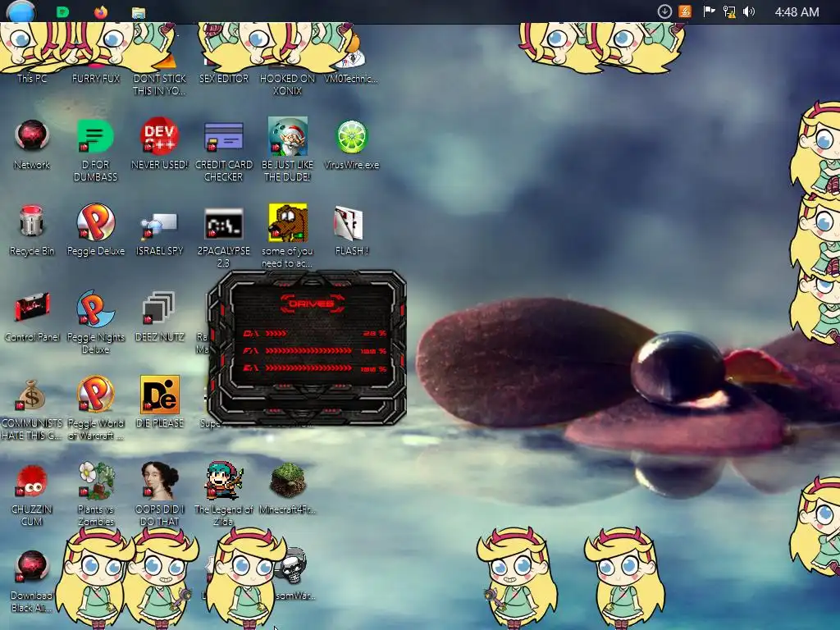Open the ISRAEL SPY shortcut
Screen dimensions: 840x630
pyautogui.click(x=159, y=225)
